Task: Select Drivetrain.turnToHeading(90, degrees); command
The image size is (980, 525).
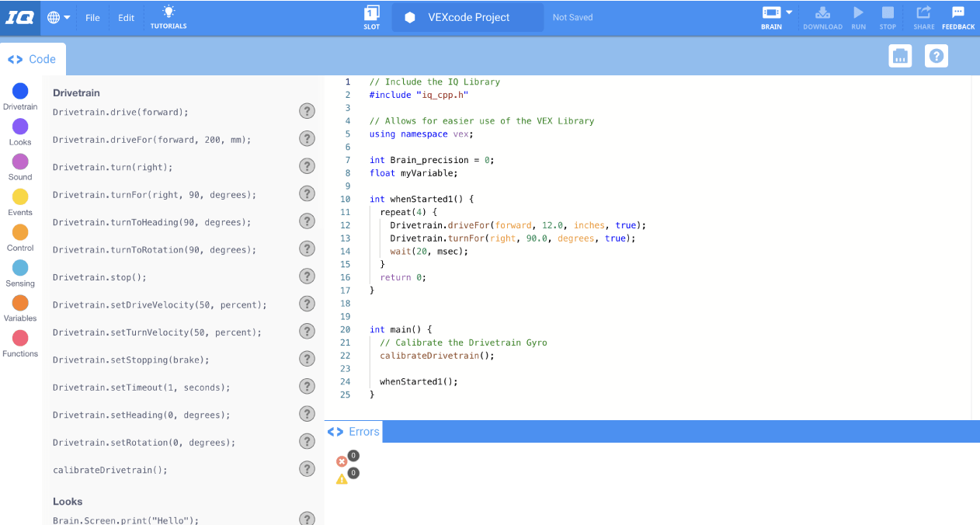Action: 152,222
